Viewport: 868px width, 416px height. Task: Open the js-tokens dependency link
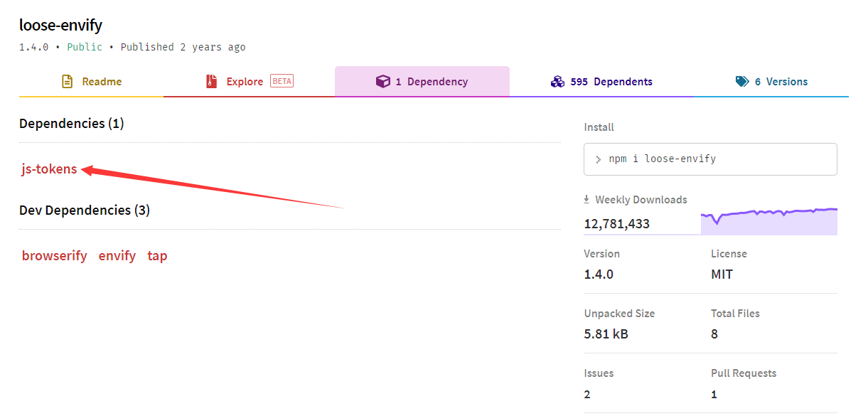point(49,169)
